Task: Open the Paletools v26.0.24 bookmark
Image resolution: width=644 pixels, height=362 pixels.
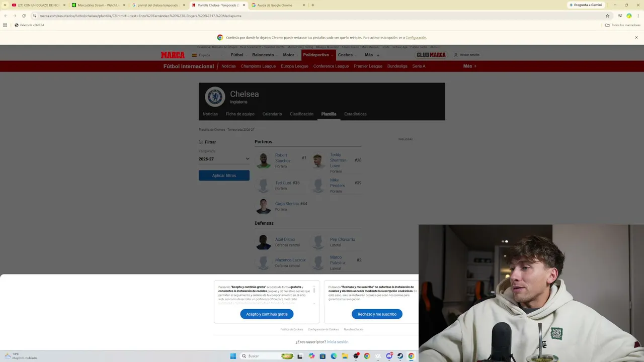Action: click(x=29, y=25)
